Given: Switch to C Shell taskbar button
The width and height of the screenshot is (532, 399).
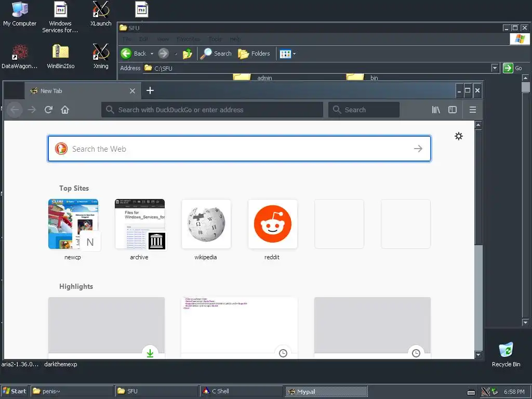Looking at the screenshot, I should pyautogui.click(x=241, y=391).
